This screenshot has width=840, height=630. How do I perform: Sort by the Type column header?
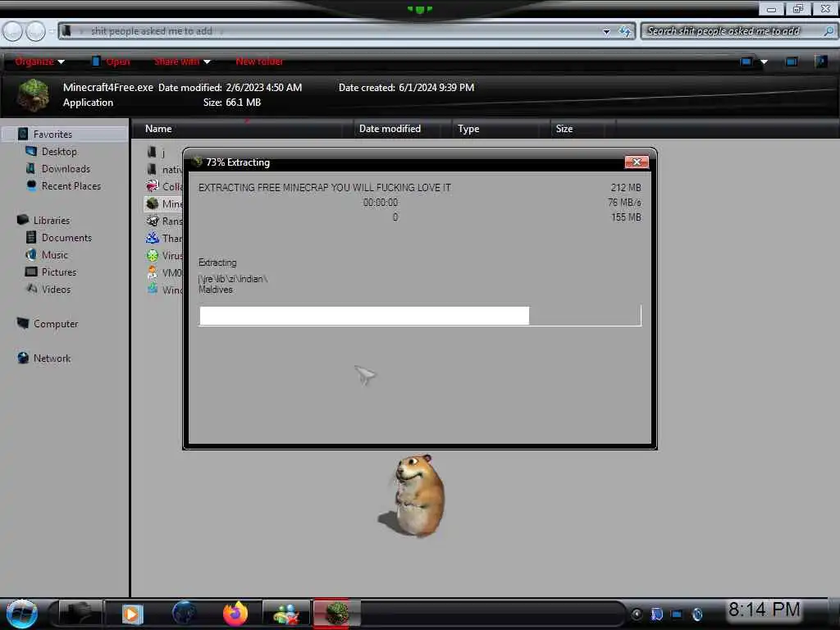click(x=501, y=129)
